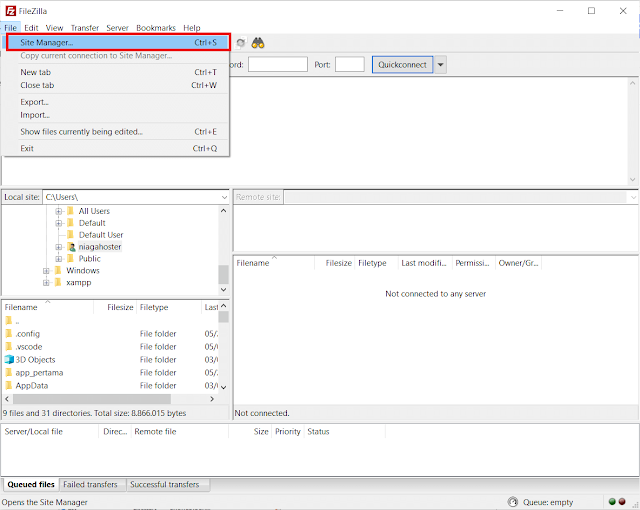Choose Show files currently being edited

[x=118, y=132]
